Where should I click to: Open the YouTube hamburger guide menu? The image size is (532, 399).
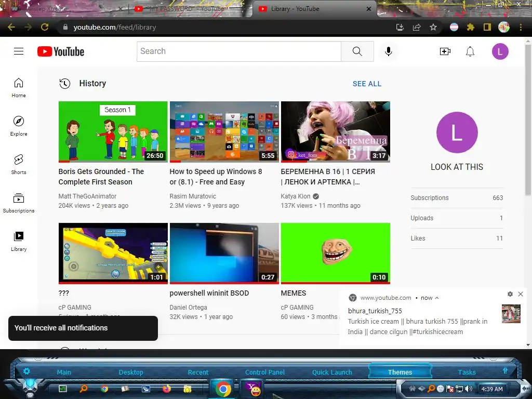19,51
